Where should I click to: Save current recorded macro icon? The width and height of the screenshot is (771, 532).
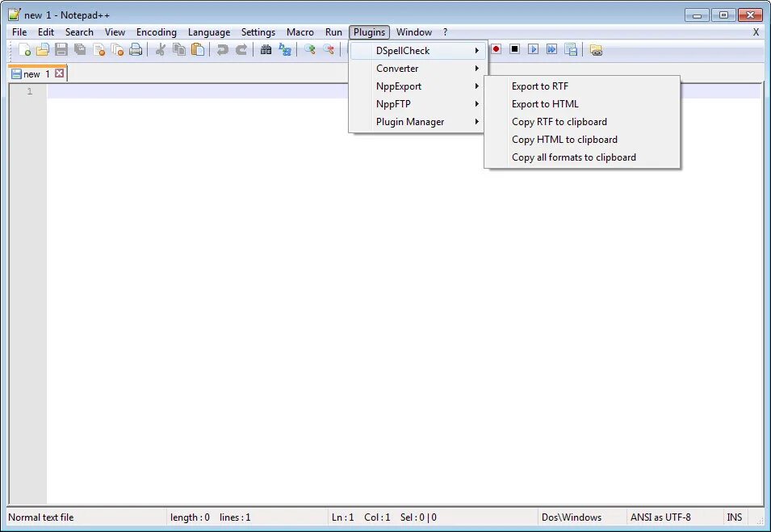571,50
